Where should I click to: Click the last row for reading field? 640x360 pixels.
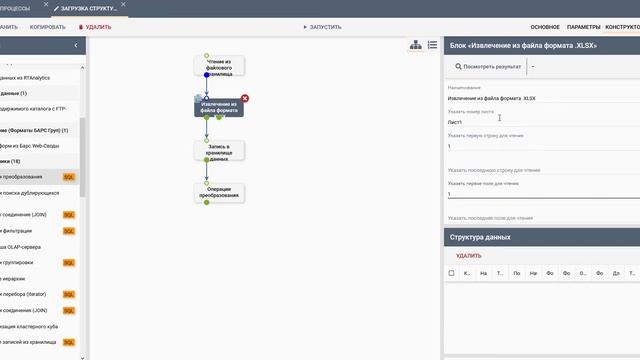[x=544, y=170]
